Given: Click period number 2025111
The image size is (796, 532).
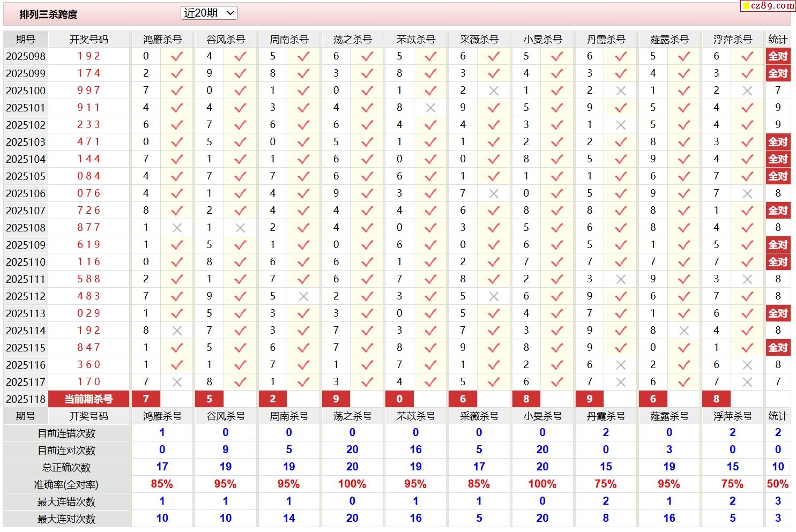Looking at the screenshot, I should pos(26,280).
